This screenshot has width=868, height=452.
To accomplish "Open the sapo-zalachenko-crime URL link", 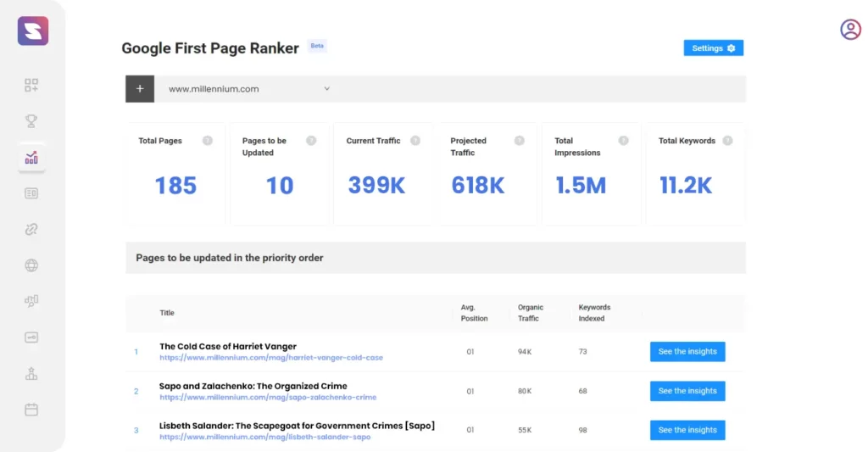I will click(268, 397).
